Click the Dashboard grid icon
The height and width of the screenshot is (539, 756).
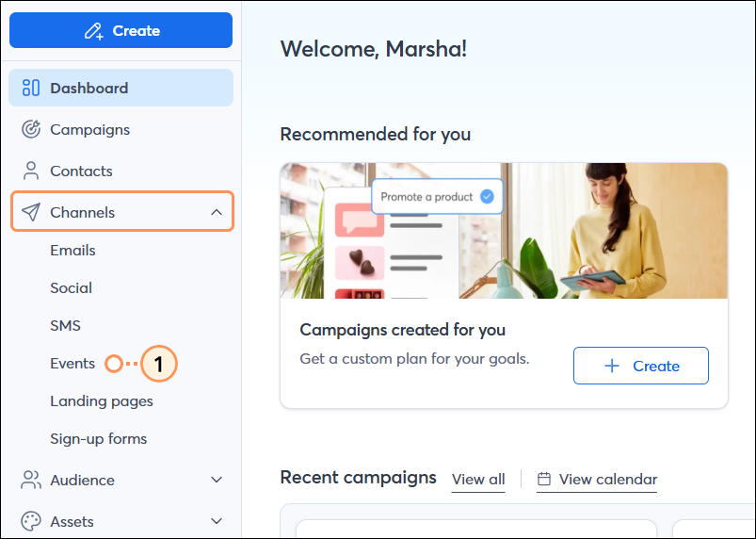31,89
